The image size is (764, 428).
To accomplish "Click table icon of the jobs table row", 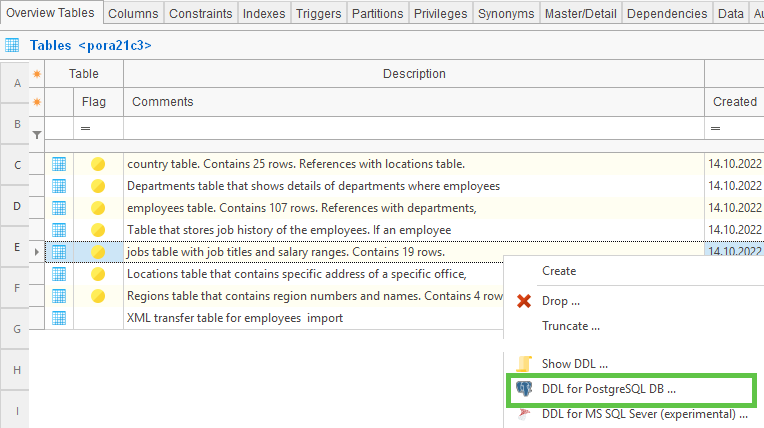I will pos(59,252).
